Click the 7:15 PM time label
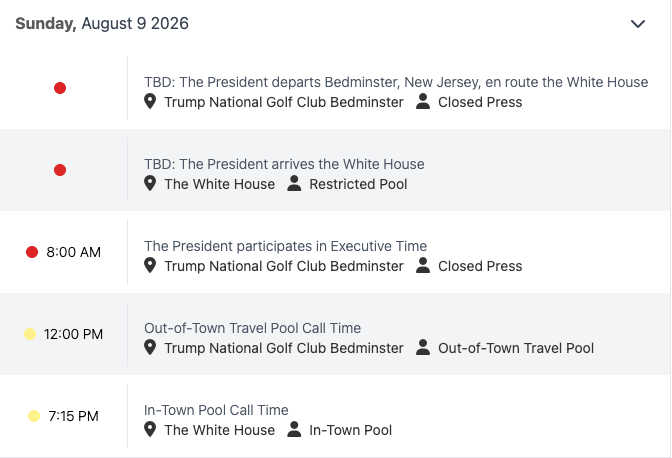The image size is (672, 458). [x=73, y=416]
